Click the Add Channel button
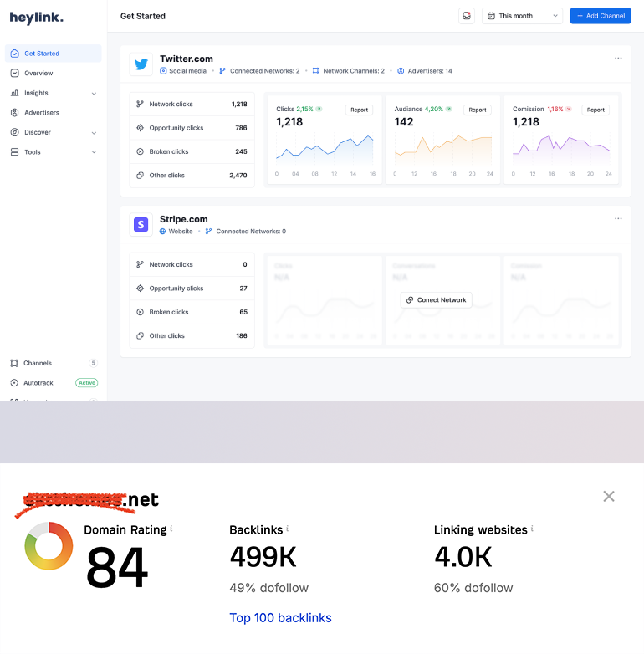This screenshot has height=654, width=644. 601,16
